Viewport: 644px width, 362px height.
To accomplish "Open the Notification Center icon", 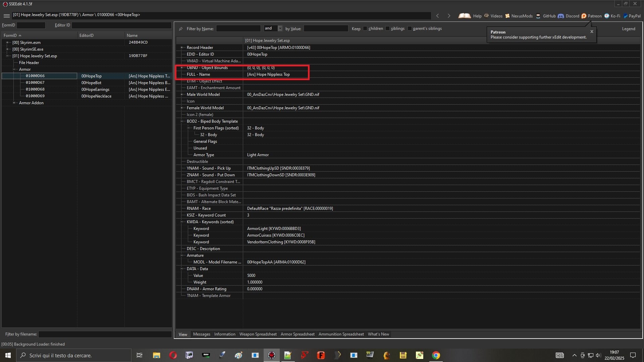I will [633, 355].
